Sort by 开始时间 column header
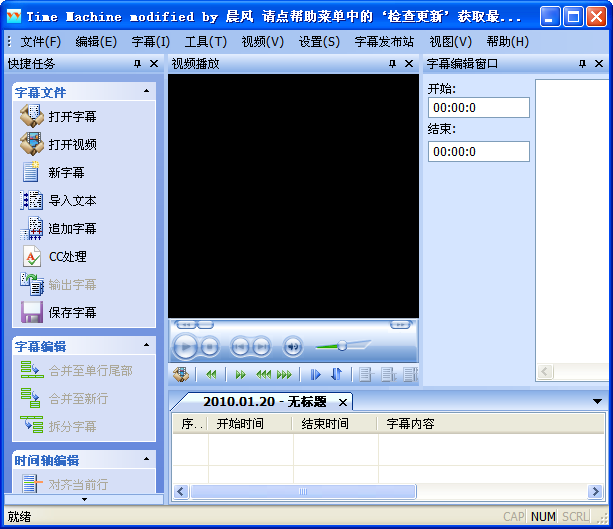The image size is (613, 529). pyautogui.click(x=250, y=423)
